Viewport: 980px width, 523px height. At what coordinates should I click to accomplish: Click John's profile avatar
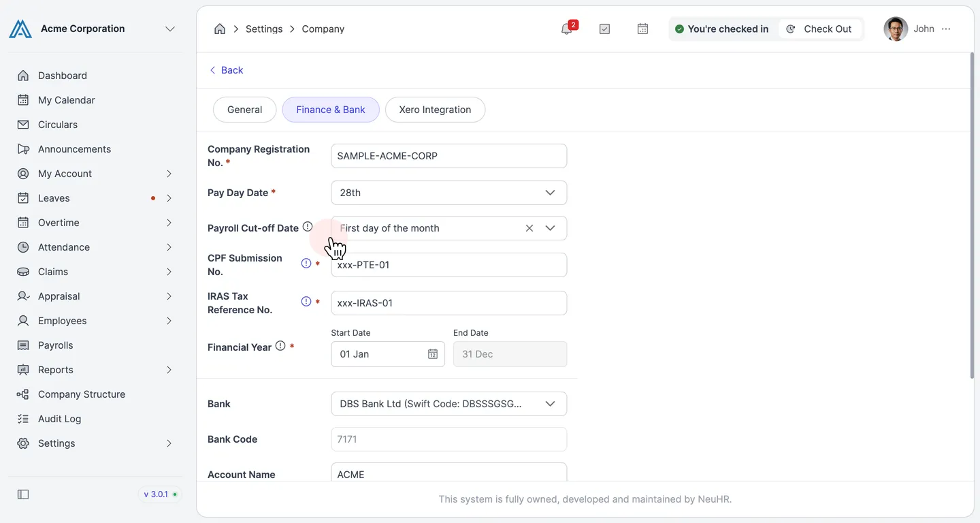[x=896, y=29]
